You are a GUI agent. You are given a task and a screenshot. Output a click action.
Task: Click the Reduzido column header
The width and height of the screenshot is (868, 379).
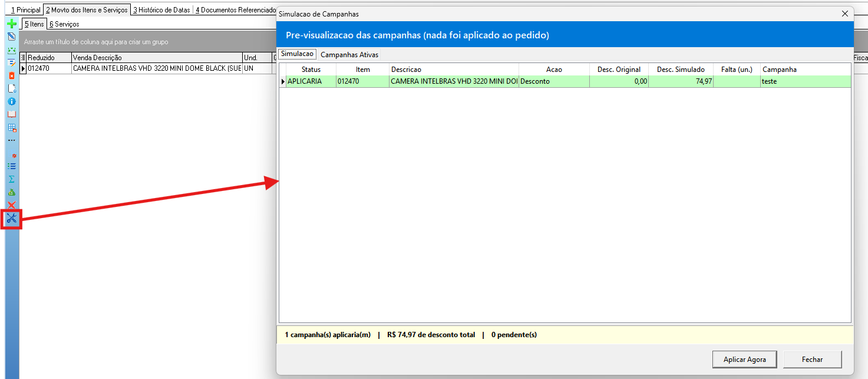coord(49,58)
